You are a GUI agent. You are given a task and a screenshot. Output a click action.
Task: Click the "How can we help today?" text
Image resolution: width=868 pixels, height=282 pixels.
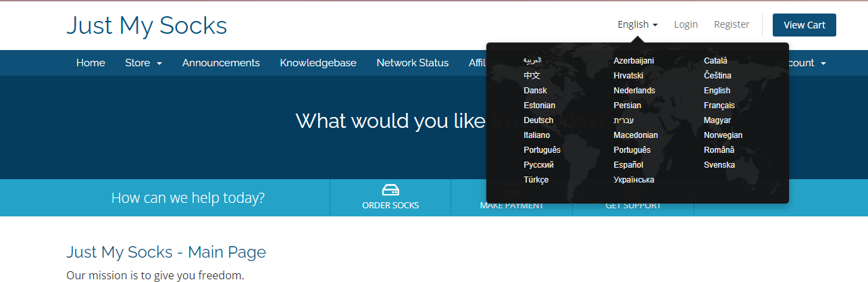pos(188,198)
